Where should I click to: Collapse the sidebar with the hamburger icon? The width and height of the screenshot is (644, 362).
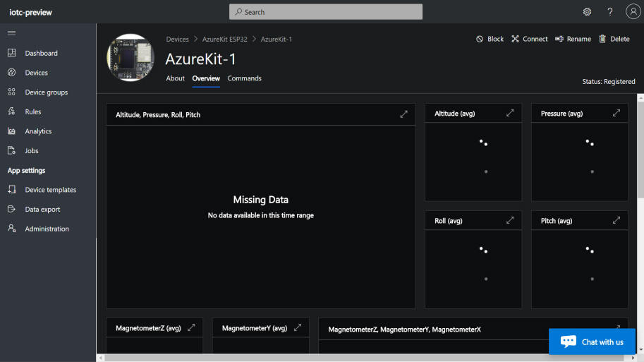[11, 33]
